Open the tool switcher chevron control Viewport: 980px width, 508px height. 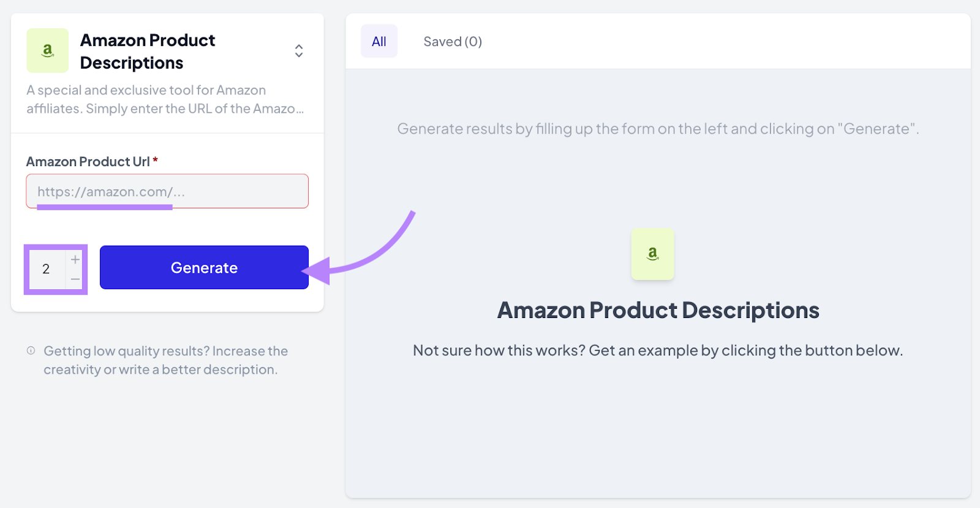point(299,51)
